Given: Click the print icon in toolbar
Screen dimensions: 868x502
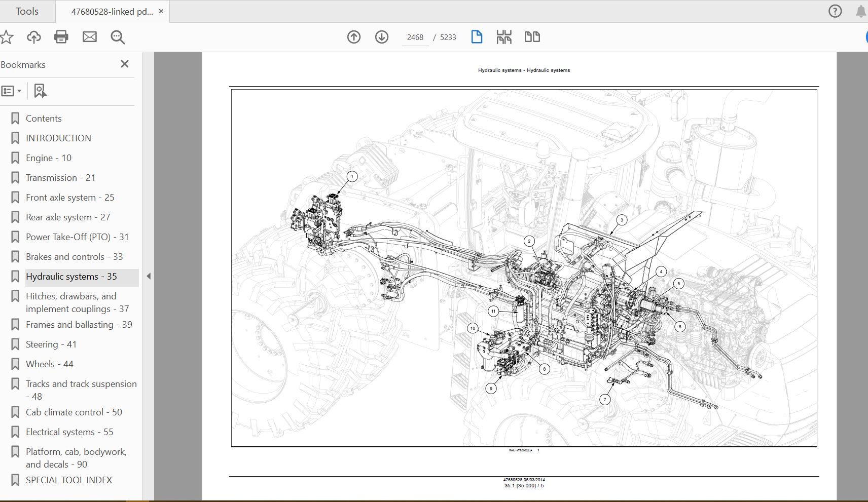Looking at the screenshot, I should [x=61, y=37].
